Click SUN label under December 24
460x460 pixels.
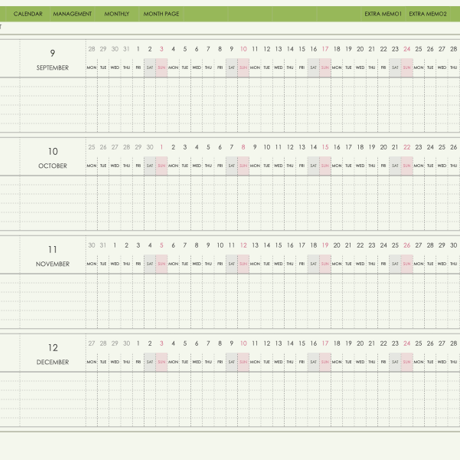(407, 362)
